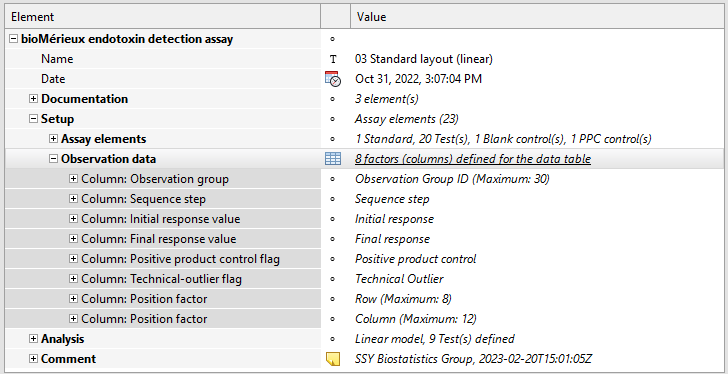
Task: Expand the Assay elements node
Action: [53, 139]
